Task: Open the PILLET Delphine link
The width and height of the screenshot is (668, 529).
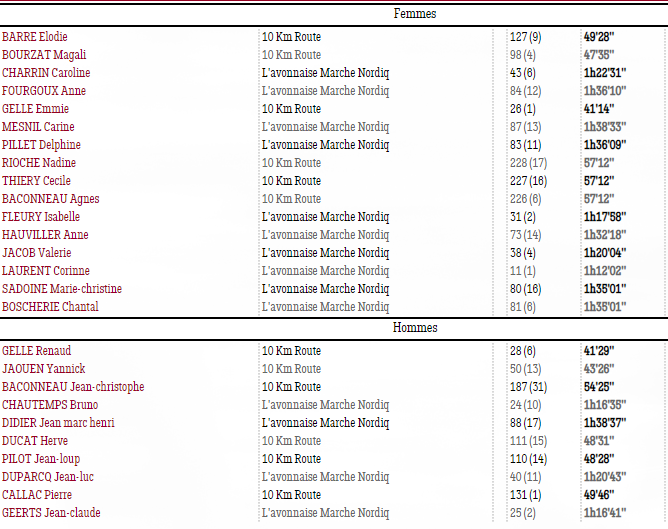Action: (41, 145)
